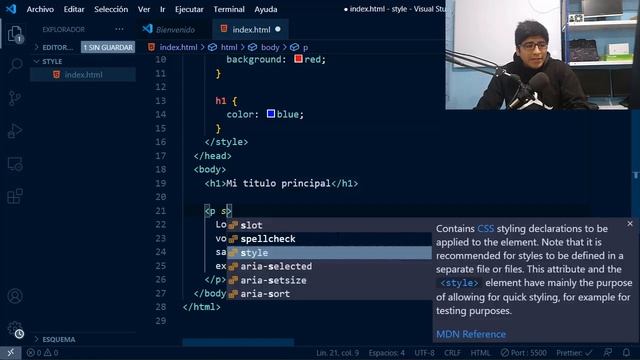Open the Ejecutar menu

pyautogui.click(x=189, y=9)
